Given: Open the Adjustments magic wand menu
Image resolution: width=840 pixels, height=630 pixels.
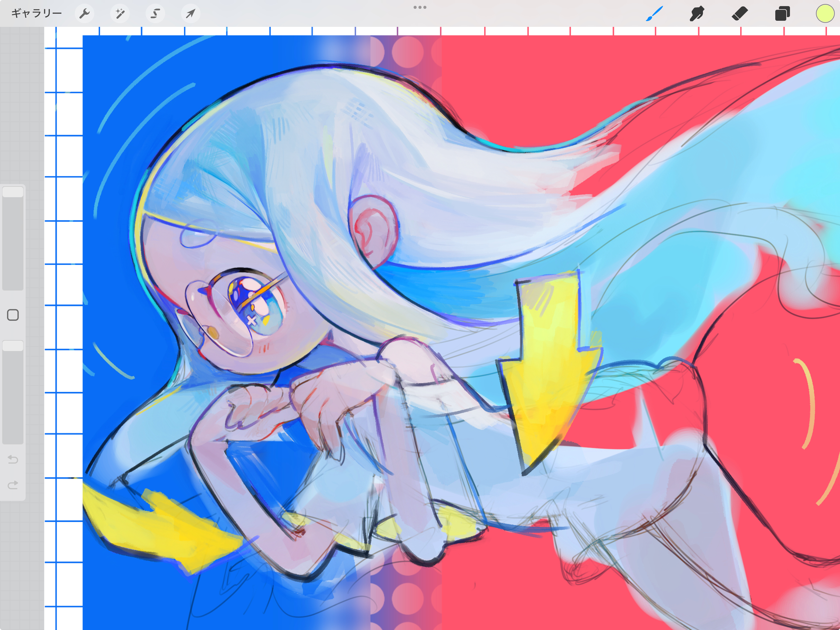Looking at the screenshot, I should 120,14.
